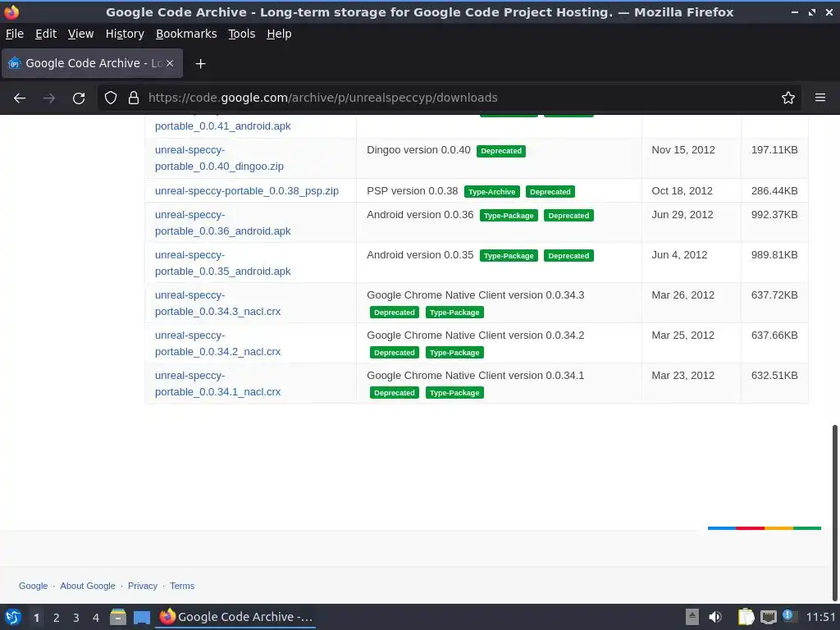Click the 989.81KB file size cell
Image resolution: width=840 pixels, height=630 pixels.
point(774,255)
